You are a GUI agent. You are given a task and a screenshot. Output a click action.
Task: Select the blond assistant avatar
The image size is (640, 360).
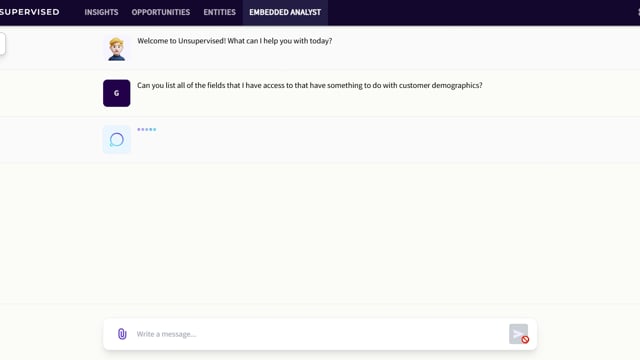point(116,49)
